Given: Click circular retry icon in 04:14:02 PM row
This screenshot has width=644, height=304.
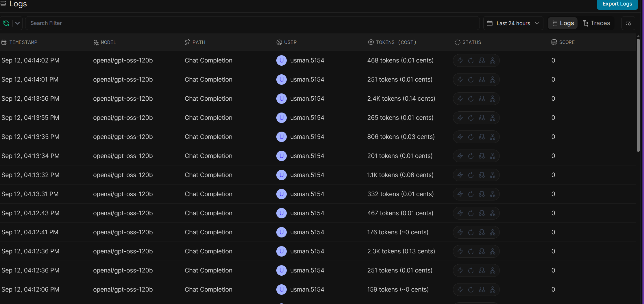Looking at the screenshot, I should point(471,60).
